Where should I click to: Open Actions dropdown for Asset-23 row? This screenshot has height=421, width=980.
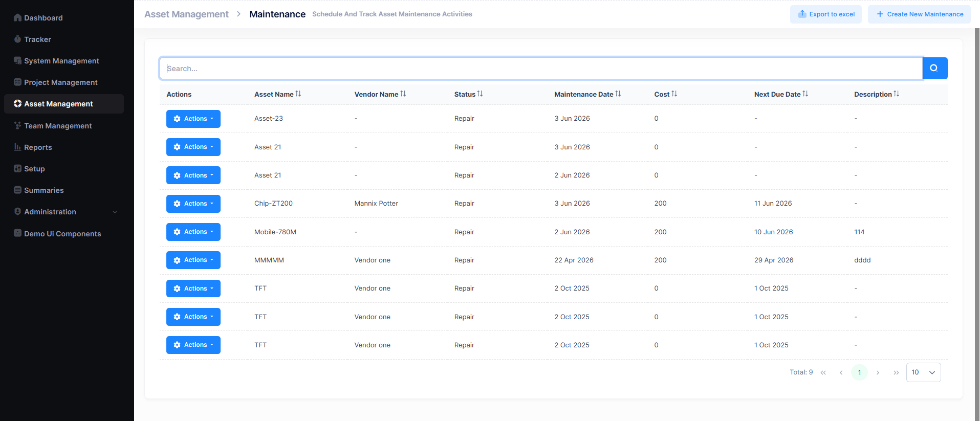point(193,119)
